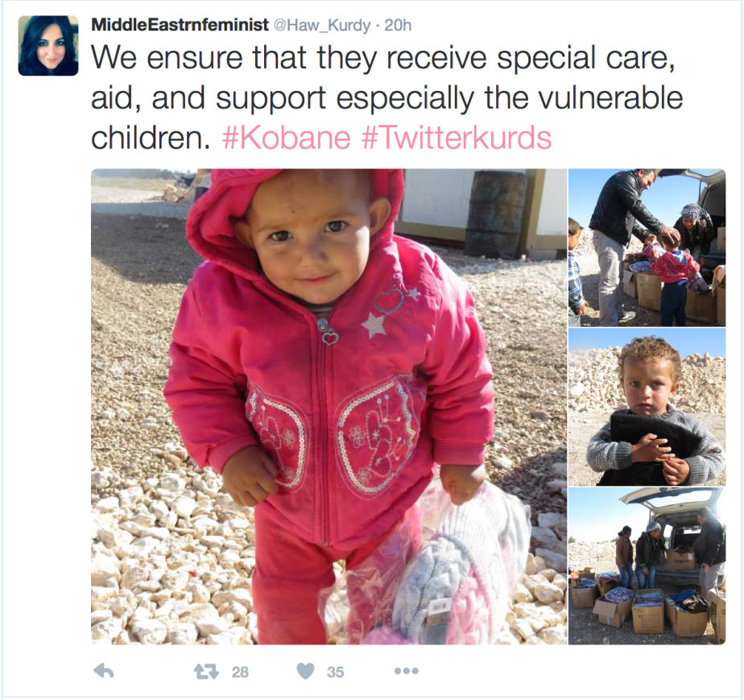Follow the #Kobane hashtag
This screenshot has height=700, width=744.
(287, 138)
